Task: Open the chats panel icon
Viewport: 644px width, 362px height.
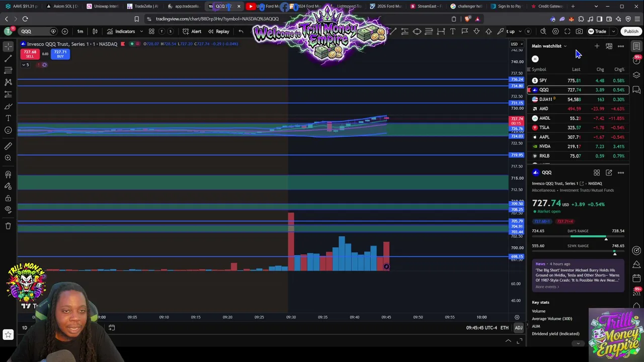Action: point(636,90)
